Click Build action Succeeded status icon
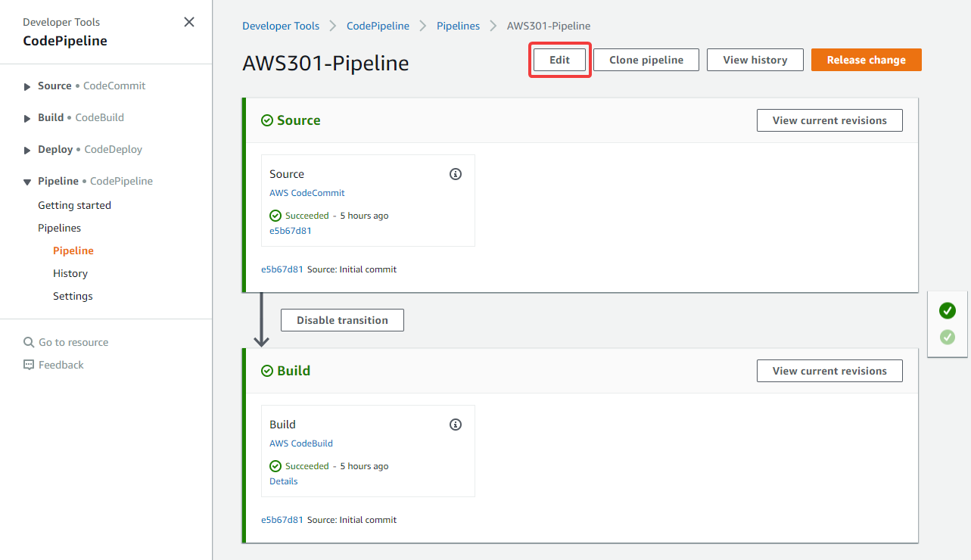 pyautogui.click(x=275, y=466)
